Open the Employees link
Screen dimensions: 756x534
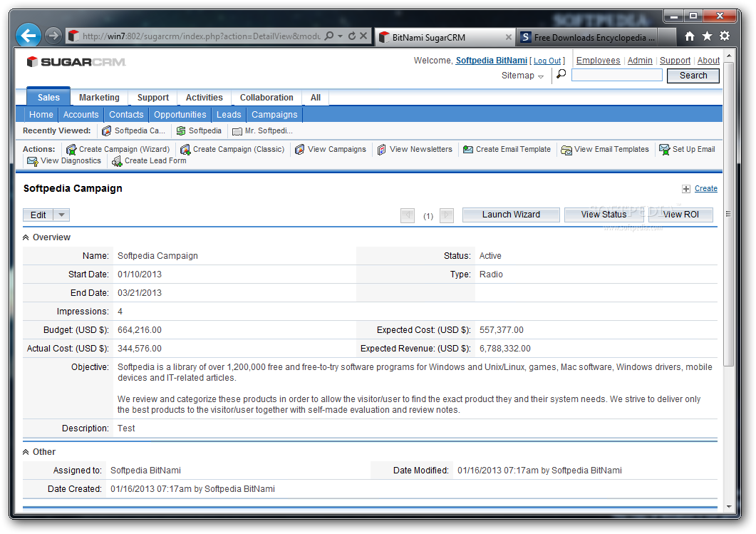599,61
